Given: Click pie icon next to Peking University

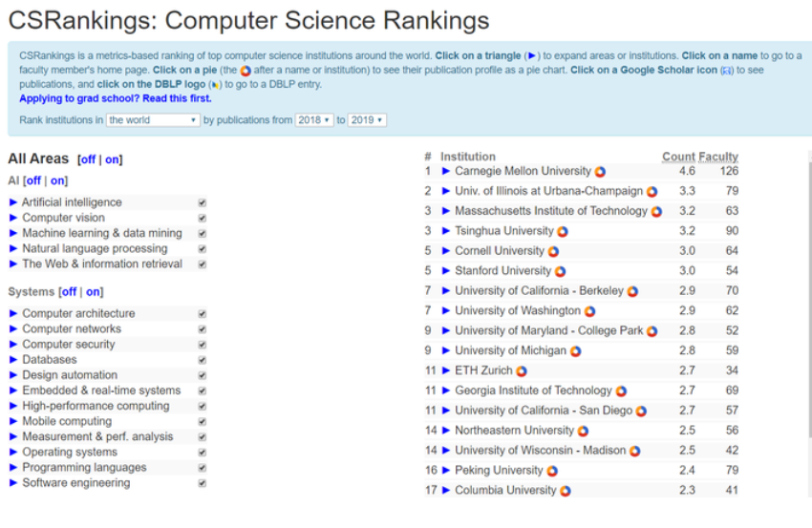Looking at the screenshot, I should pos(552,471).
